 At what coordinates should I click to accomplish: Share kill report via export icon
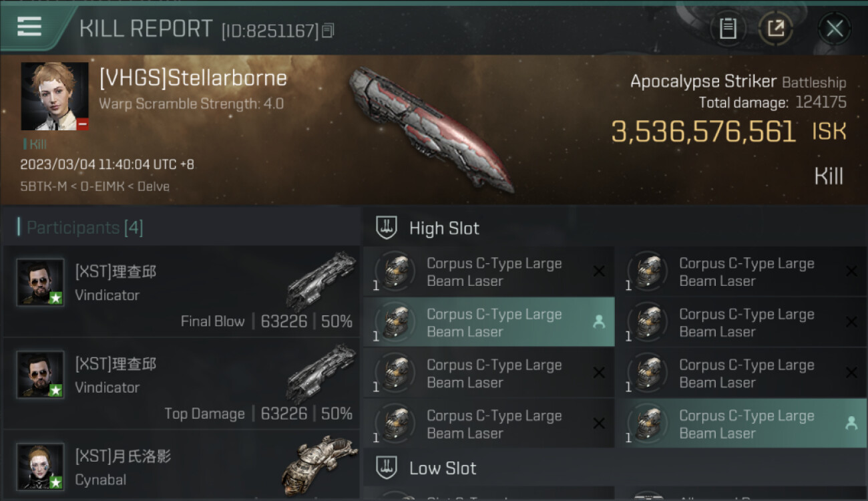[x=776, y=29]
